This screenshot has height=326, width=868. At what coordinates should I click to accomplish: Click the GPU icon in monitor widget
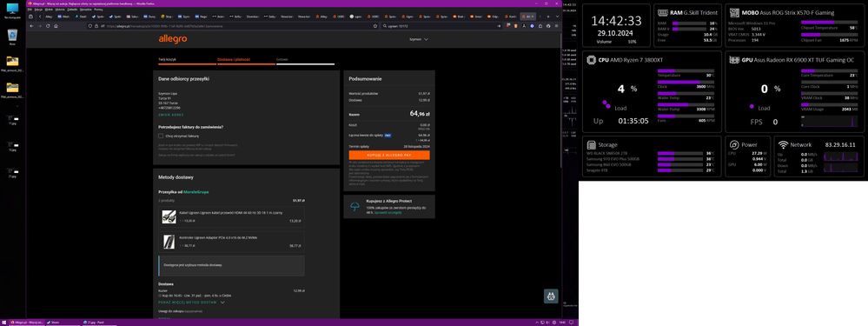pos(734,60)
